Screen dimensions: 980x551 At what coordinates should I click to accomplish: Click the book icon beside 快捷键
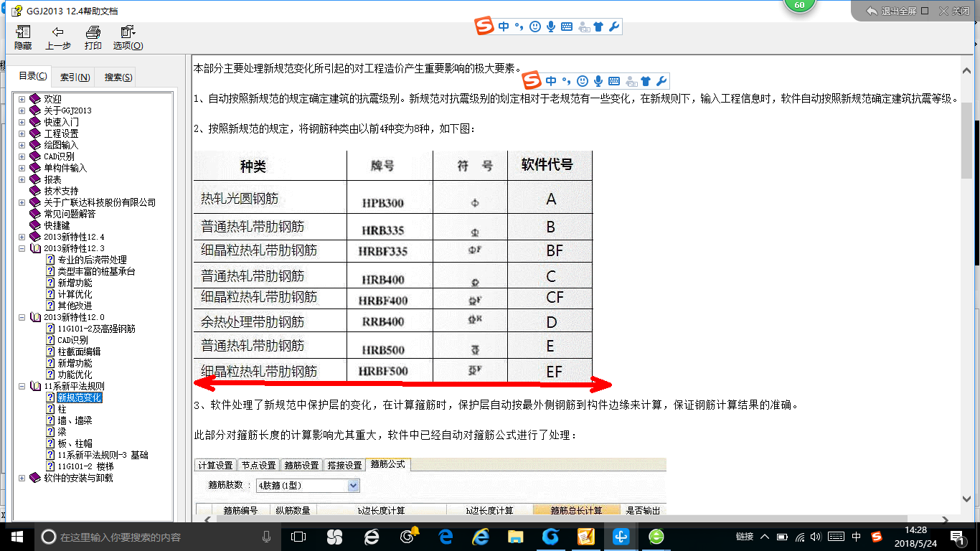[x=35, y=225]
